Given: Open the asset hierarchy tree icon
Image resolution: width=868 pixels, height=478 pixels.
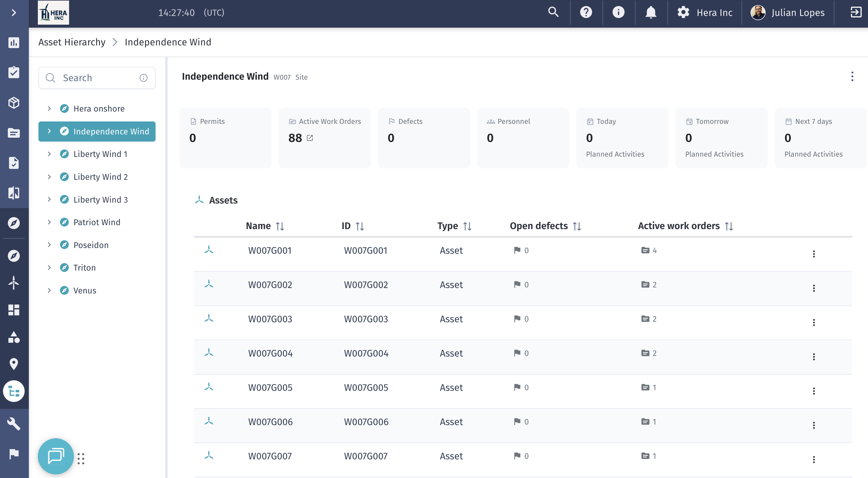Looking at the screenshot, I should (x=14, y=392).
